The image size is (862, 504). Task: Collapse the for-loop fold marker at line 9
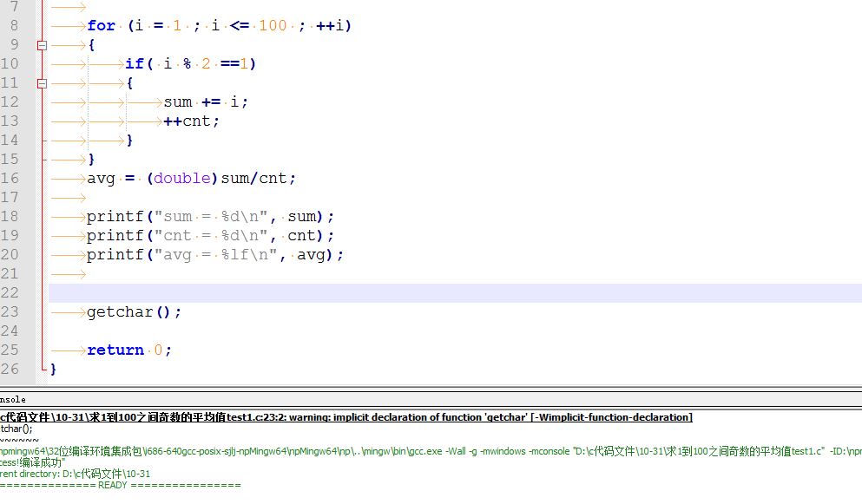[x=42, y=45]
